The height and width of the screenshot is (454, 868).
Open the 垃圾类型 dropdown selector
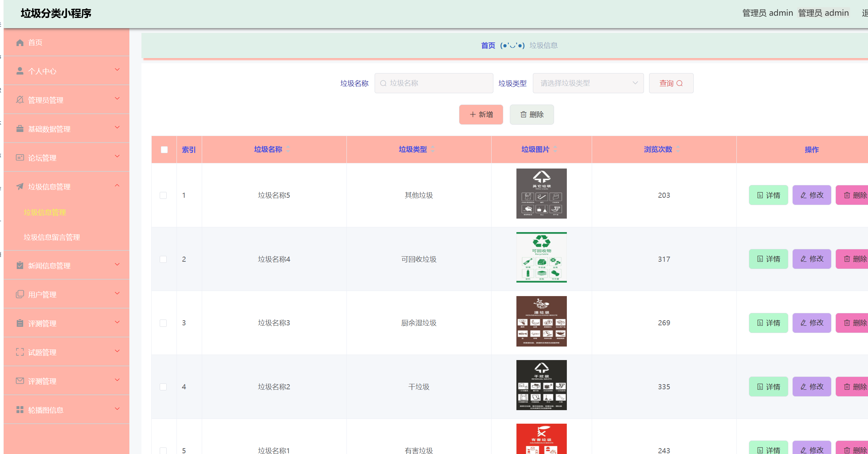[x=588, y=83]
